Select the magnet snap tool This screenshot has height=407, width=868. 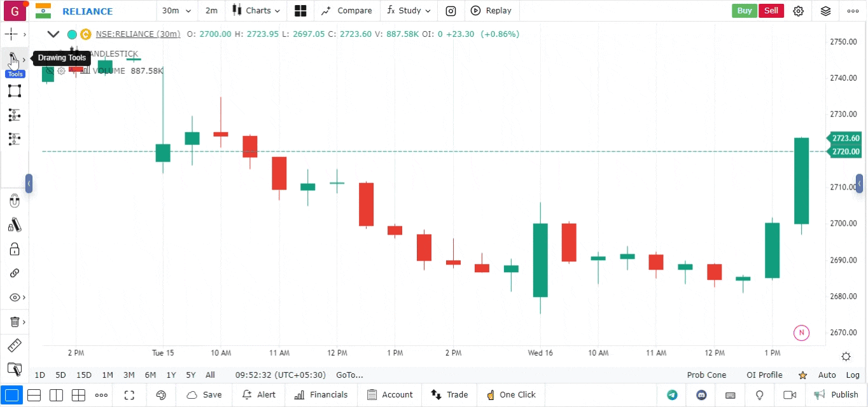[15, 202]
